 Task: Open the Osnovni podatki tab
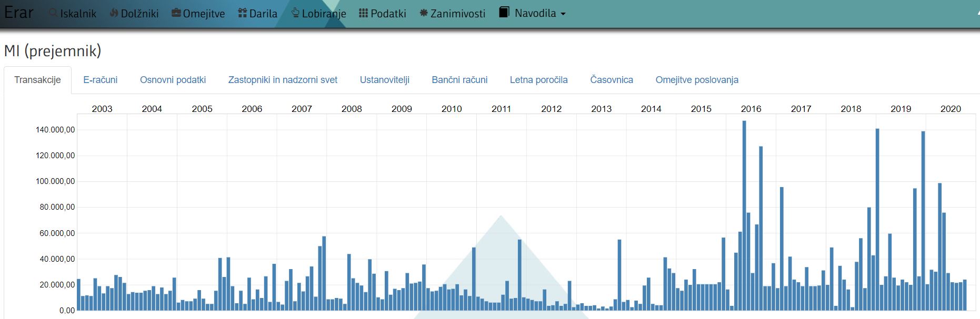point(173,80)
